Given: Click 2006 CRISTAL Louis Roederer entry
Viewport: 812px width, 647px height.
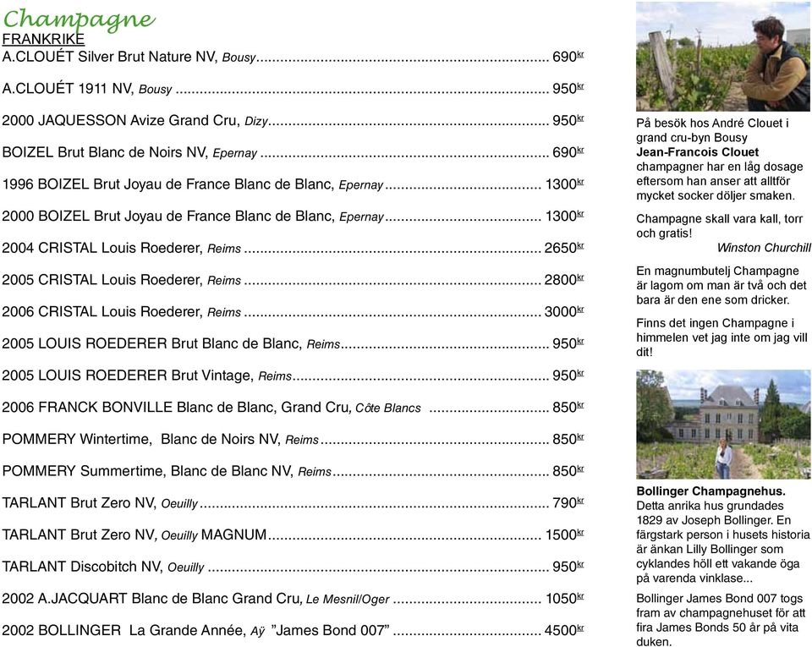Looking at the screenshot, I should [294, 311].
